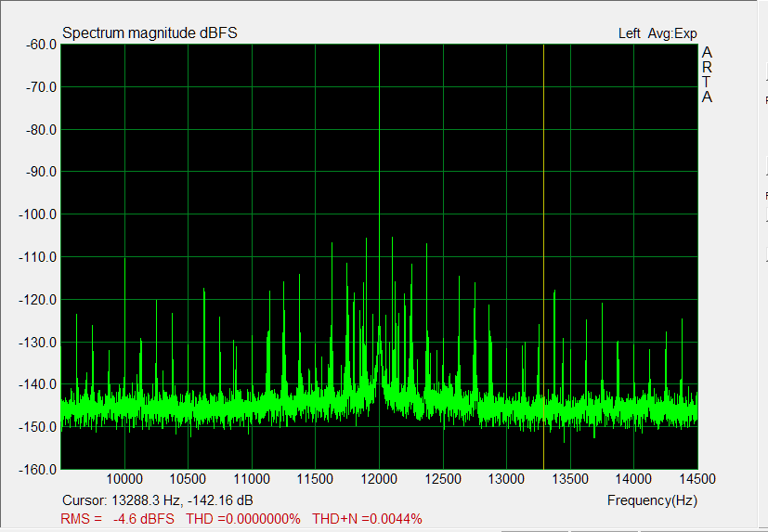Click the 11000 frequency axis label
768x532 pixels.
(252, 478)
